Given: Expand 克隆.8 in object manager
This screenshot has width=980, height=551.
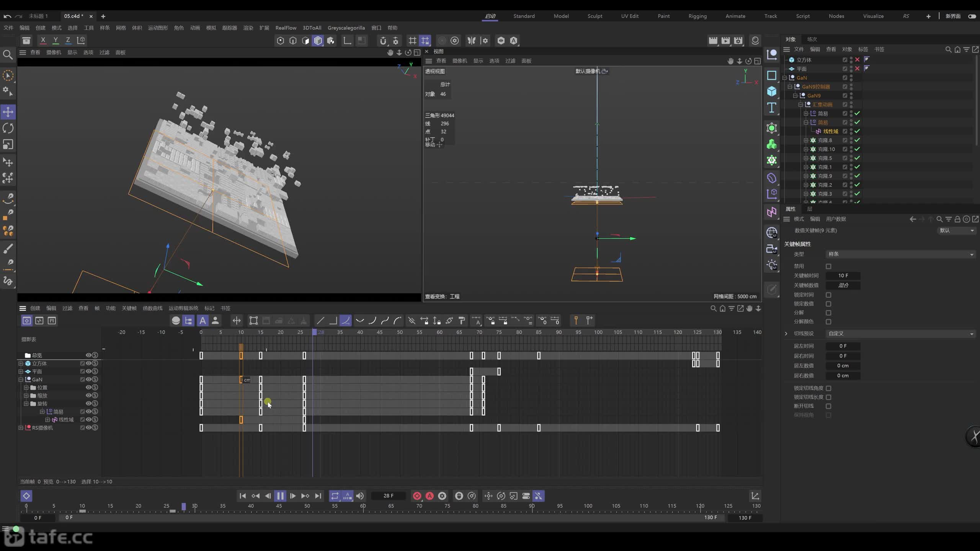Looking at the screenshot, I should coord(806,140).
